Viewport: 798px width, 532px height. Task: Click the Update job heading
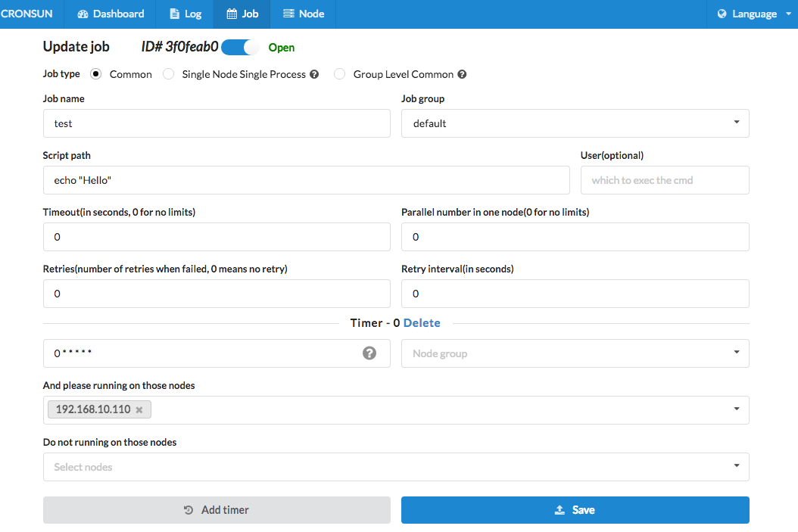(x=76, y=47)
